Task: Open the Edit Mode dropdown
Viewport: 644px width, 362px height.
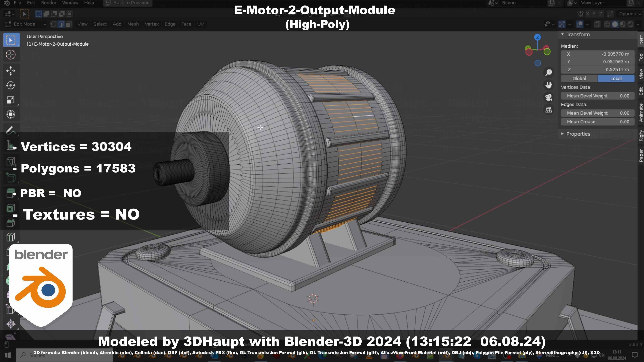Action: tap(25, 24)
